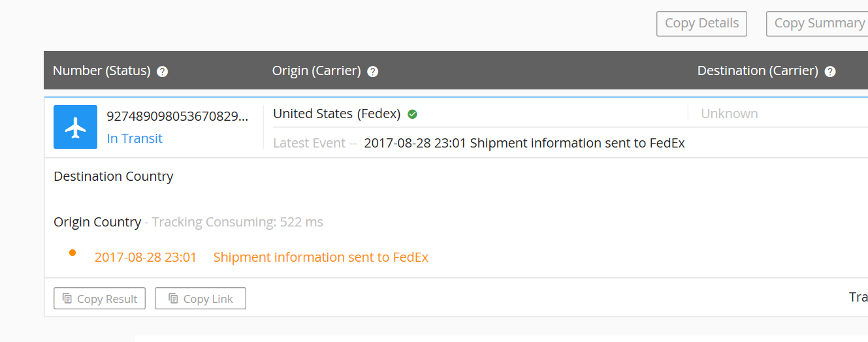The height and width of the screenshot is (342, 868).
Task: Click United States (Fedex) origin carrier
Action: [x=337, y=114]
